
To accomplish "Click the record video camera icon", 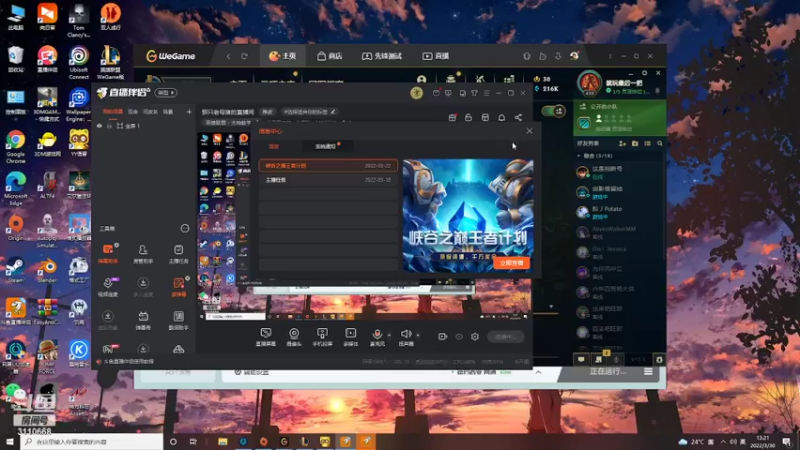I will (442, 336).
